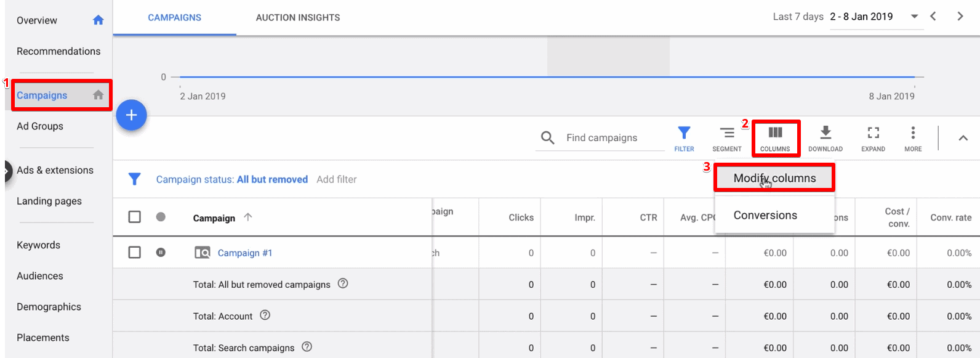
Task: Open the Filter toolbar icon
Action: coord(684,139)
